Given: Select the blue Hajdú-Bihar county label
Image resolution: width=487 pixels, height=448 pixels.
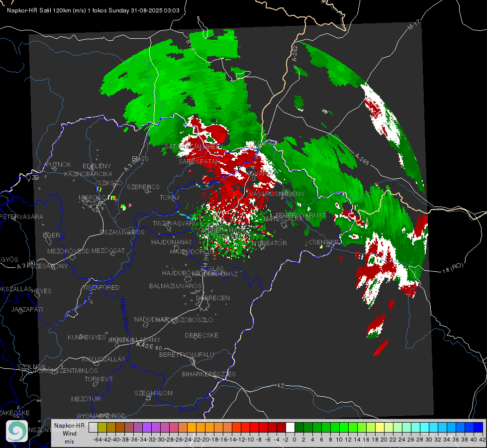Looking at the screenshot, I should 124,315.
